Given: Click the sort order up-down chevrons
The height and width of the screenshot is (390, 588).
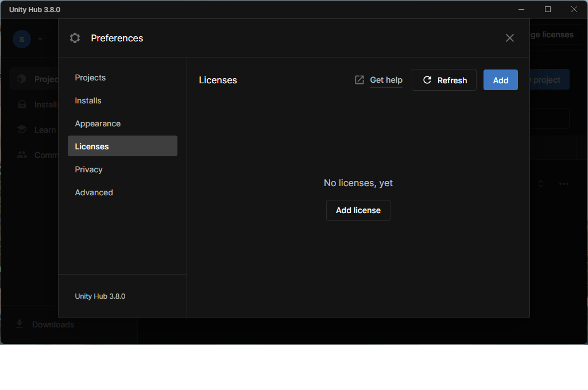Looking at the screenshot, I should (540, 183).
